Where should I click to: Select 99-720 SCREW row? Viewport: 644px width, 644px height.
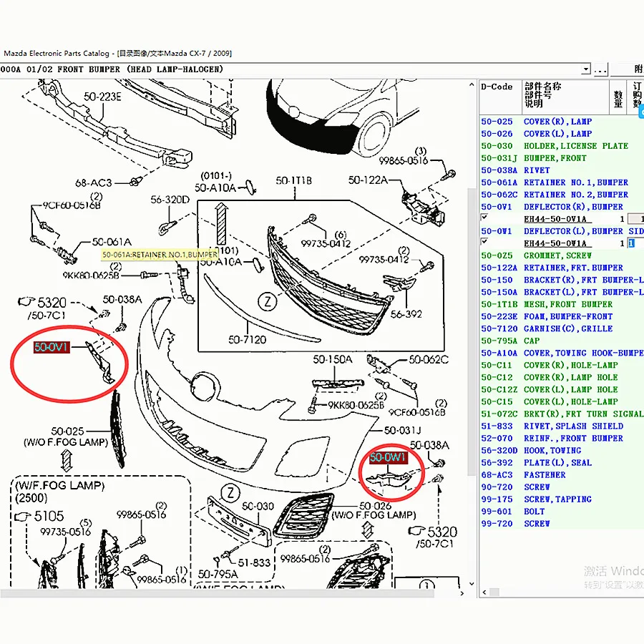click(562, 524)
